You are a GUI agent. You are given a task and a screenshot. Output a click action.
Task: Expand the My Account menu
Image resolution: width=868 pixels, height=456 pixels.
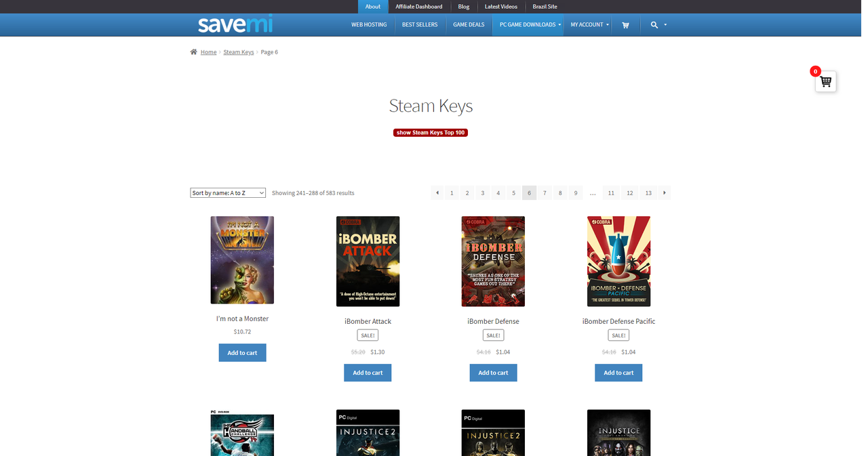[588, 25]
